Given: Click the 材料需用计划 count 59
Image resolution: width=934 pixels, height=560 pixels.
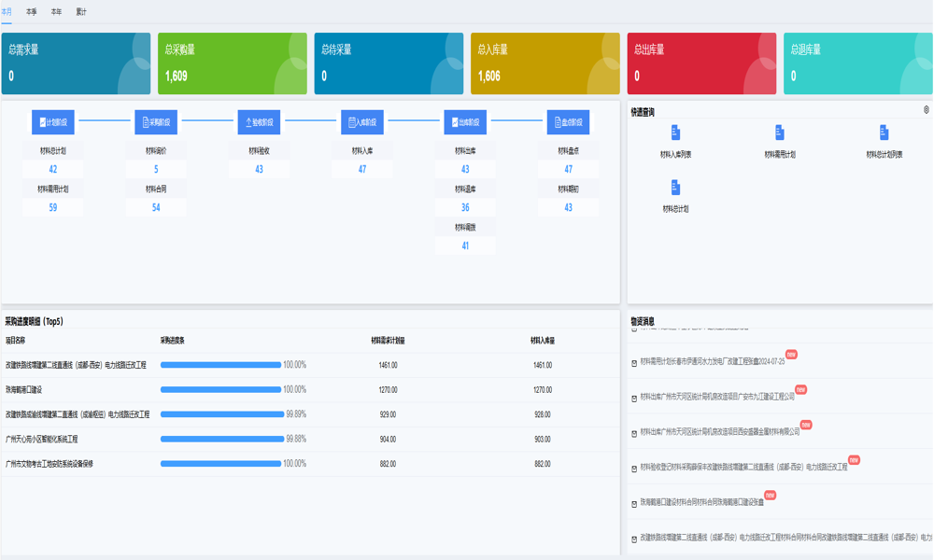Looking at the screenshot, I should click(x=53, y=207).
